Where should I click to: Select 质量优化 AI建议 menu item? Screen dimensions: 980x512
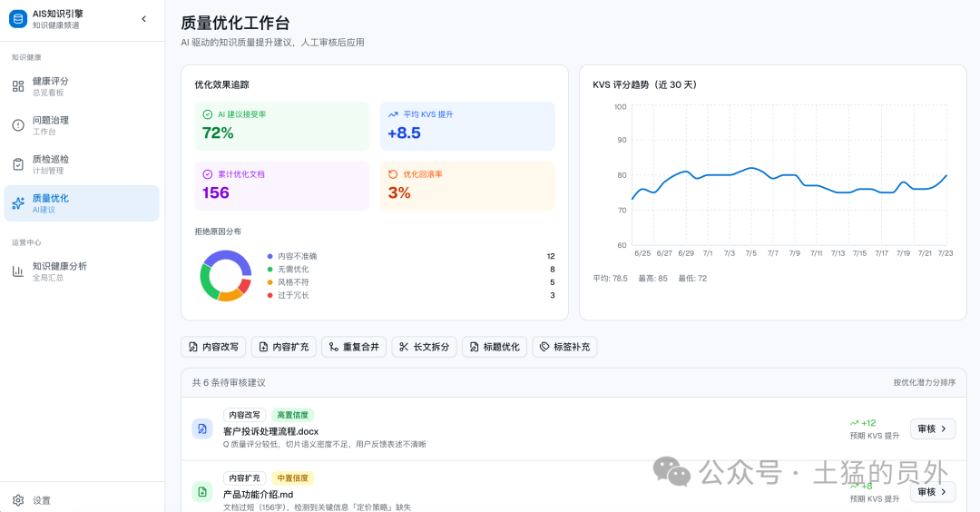tap(82, 203)
